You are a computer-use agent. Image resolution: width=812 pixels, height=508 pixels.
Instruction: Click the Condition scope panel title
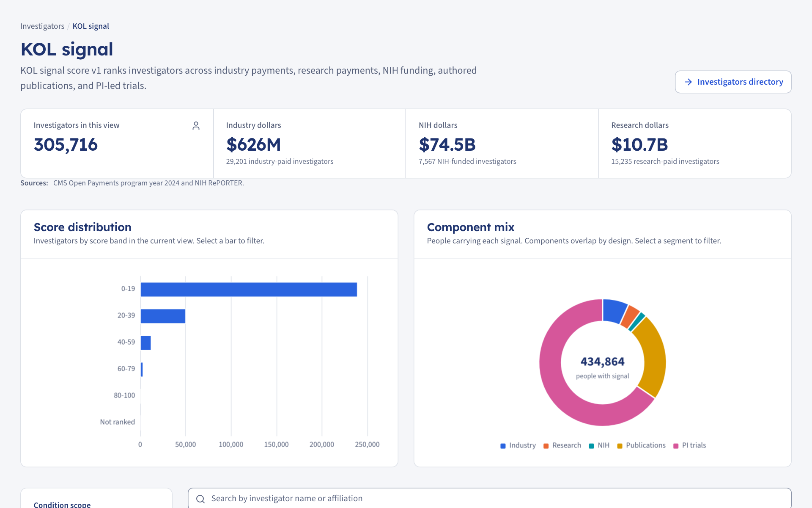pyautogui.click(x=62, y=504)
